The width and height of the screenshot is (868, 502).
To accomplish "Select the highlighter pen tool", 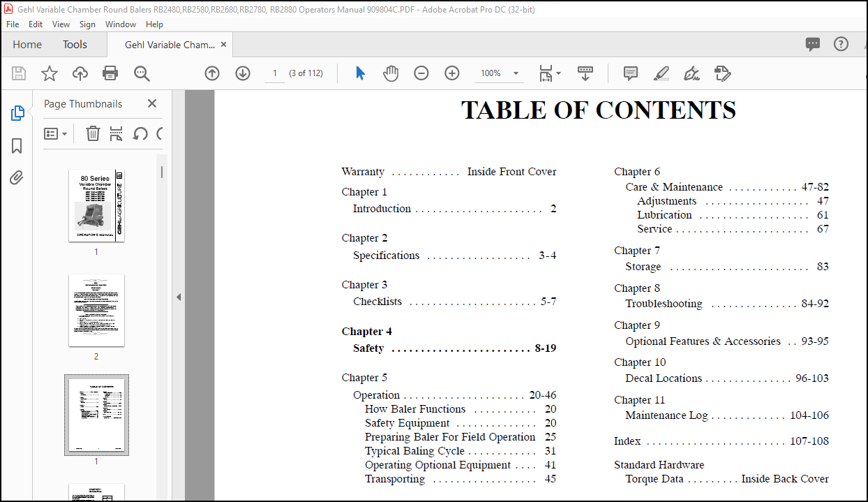I will (x=661, y=73).
